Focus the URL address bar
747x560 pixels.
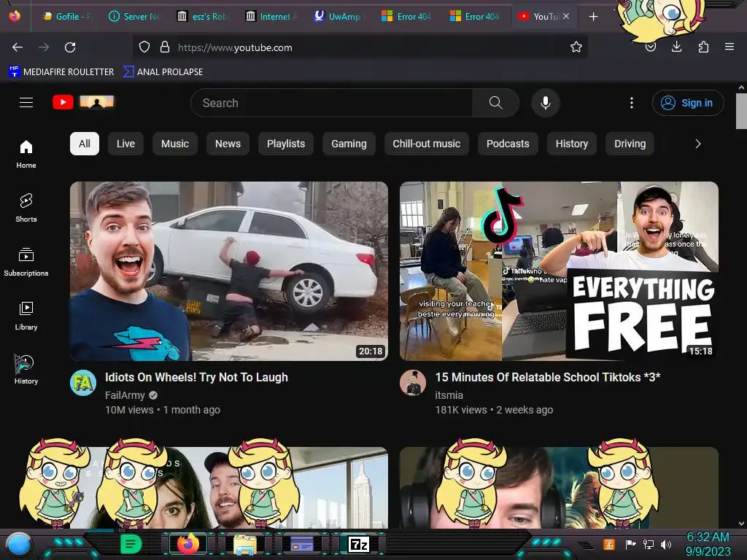(360, 47)
